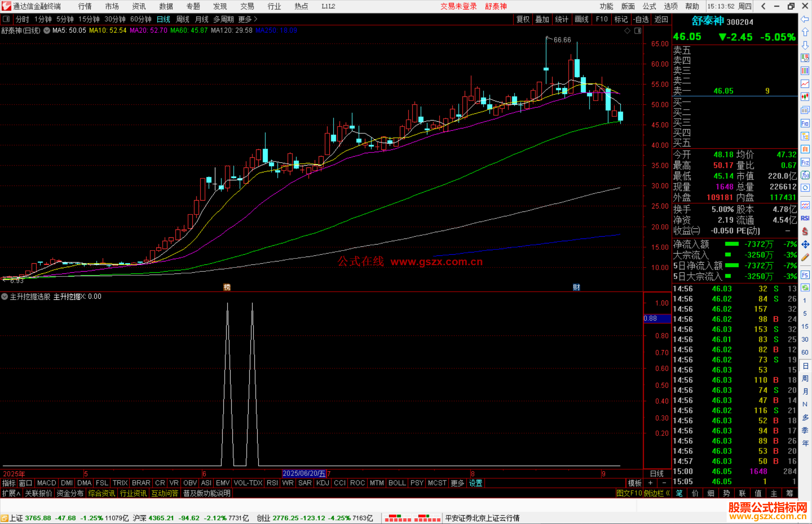This screenshot has width=812, height=524.
Task: Open the colored quote list grid icon
Action: click(x=805, y=71)
